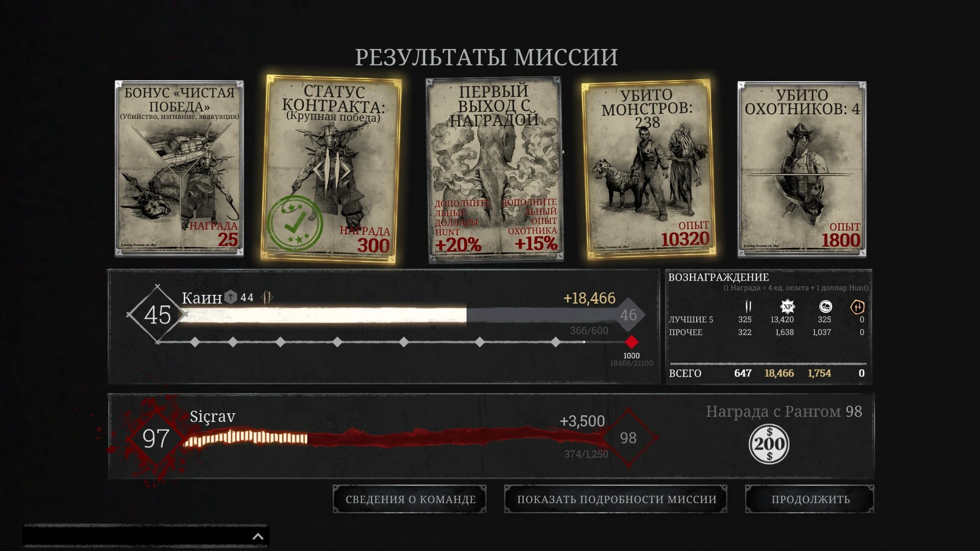Click the bounty marker icon after 44

[266, 297]
